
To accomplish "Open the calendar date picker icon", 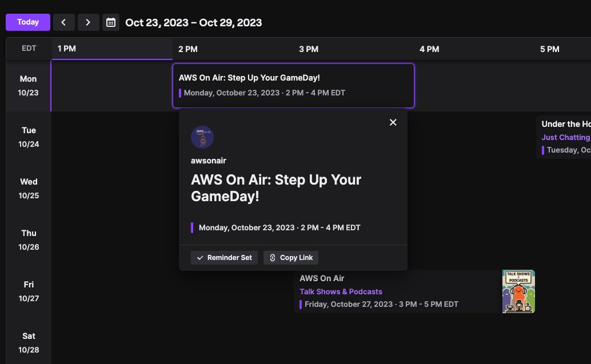I will click(111, 22).
